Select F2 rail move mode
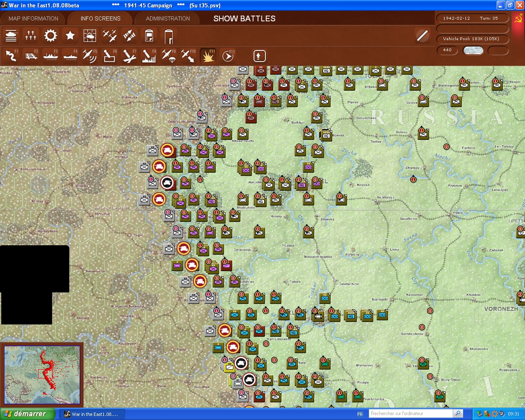This screenshot has width=525, height=420. pos(31,55)
